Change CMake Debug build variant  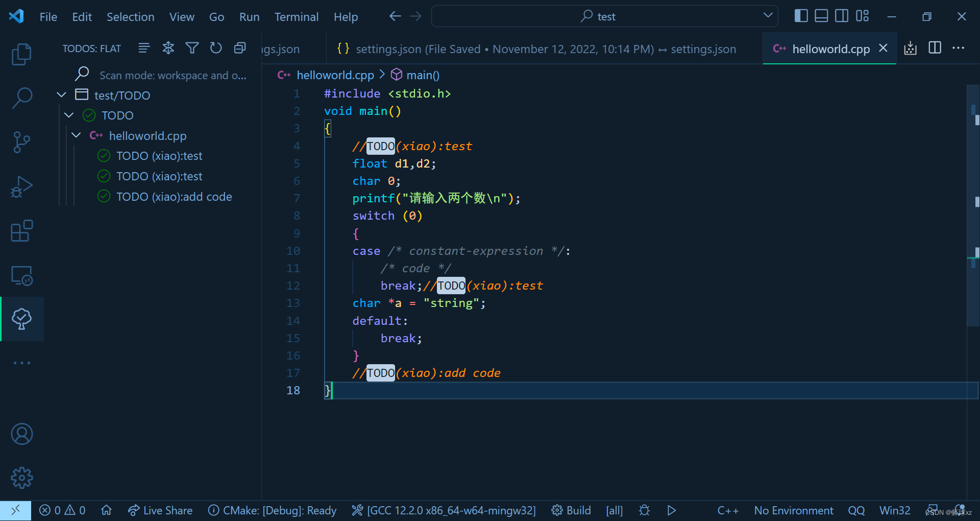click(273, 510)
